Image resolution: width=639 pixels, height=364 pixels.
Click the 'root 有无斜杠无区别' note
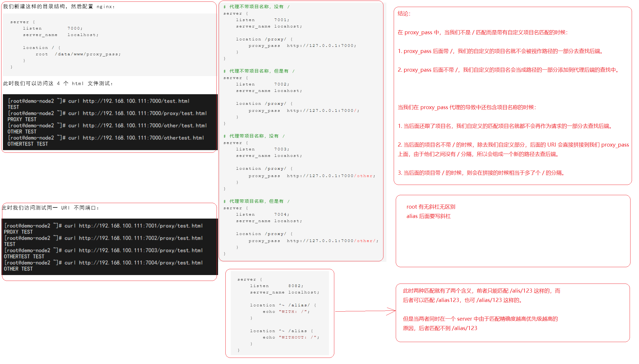[431, 207]
